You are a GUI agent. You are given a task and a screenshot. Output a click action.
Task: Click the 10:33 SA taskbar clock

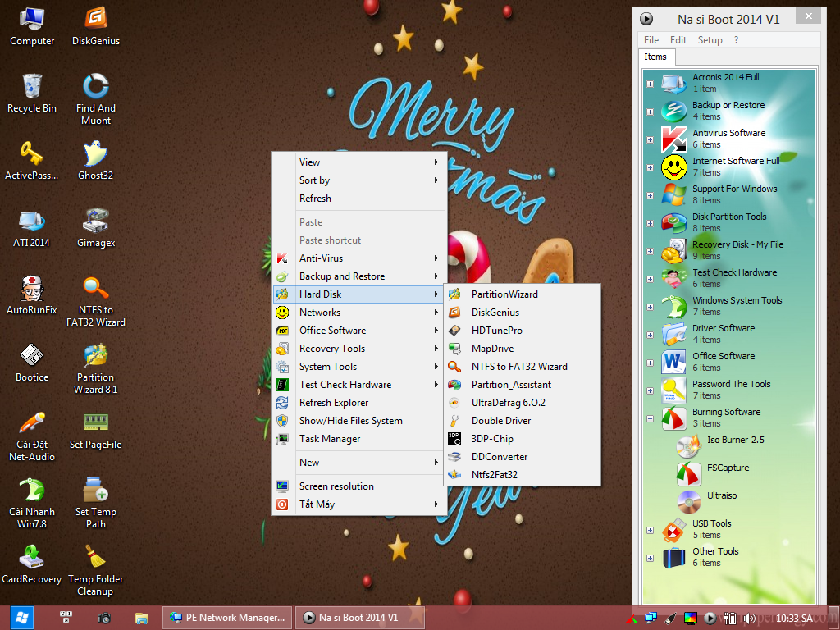click(794, 619)
